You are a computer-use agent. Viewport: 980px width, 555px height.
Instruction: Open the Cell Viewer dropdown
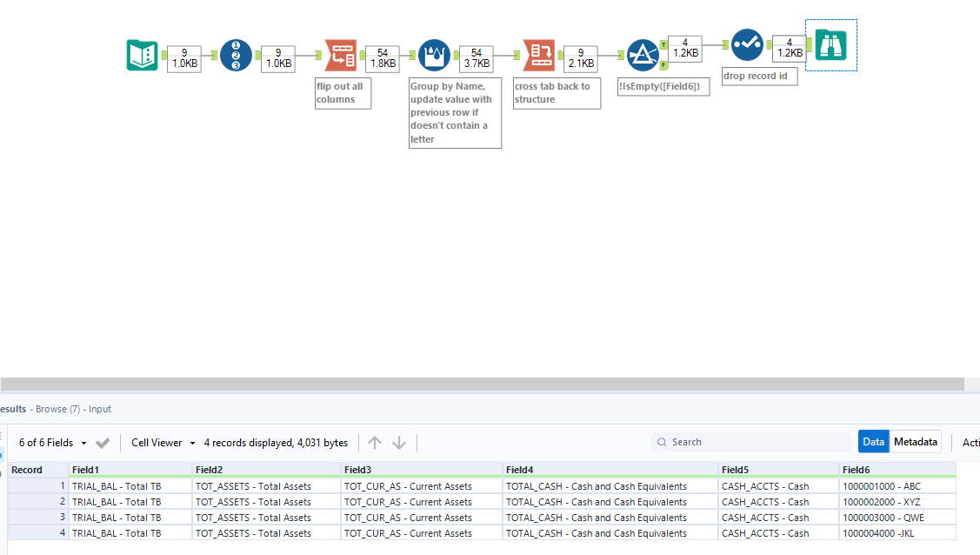pos(161,442)
